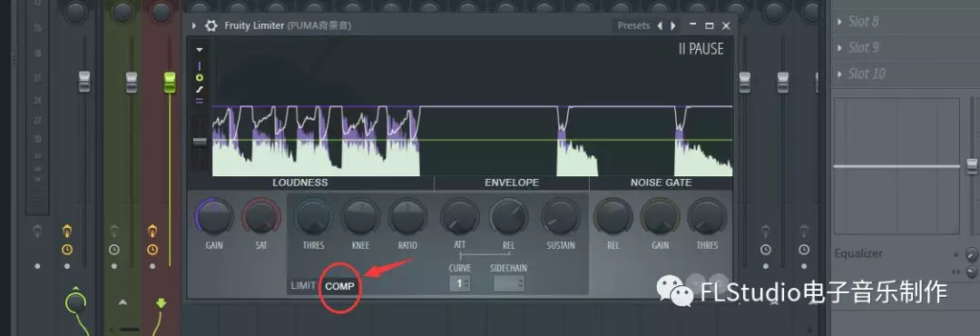This screenshot has height=336, width=980.
Task: Click the ATT attack knob
Action: click(x=459, y=216)
